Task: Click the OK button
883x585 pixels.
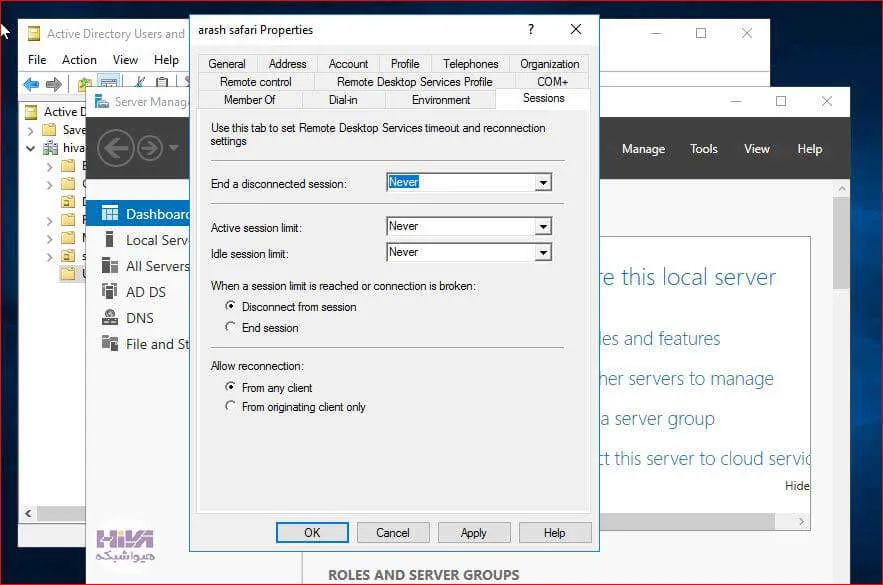Action: click(312, 533)
